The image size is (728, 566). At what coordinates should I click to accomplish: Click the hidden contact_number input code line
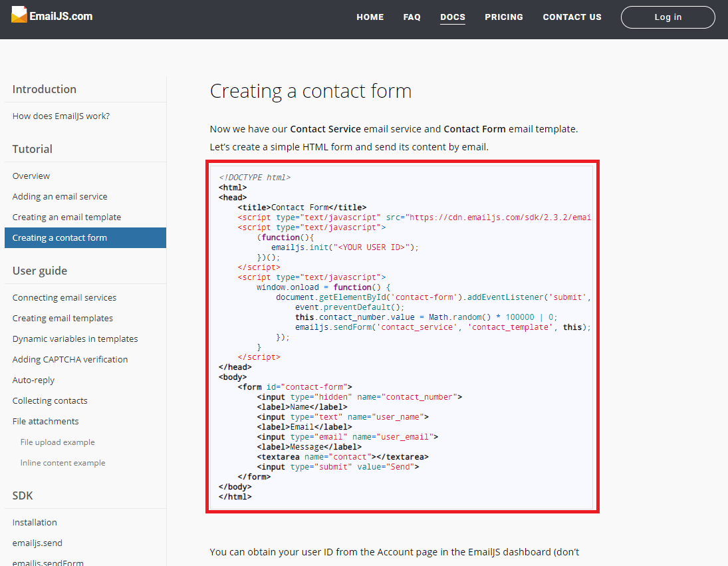click(x=360, y=397)
